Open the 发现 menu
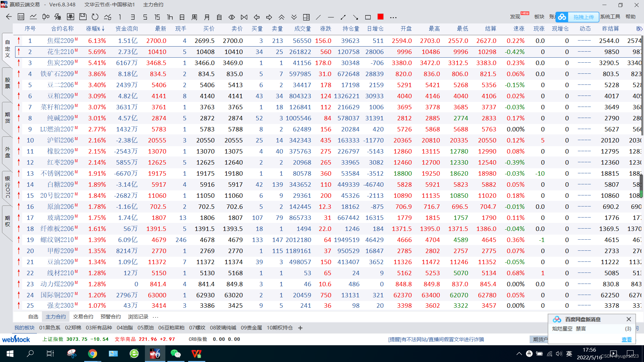This screenshot has height=362, width=644. pos(515,17)
